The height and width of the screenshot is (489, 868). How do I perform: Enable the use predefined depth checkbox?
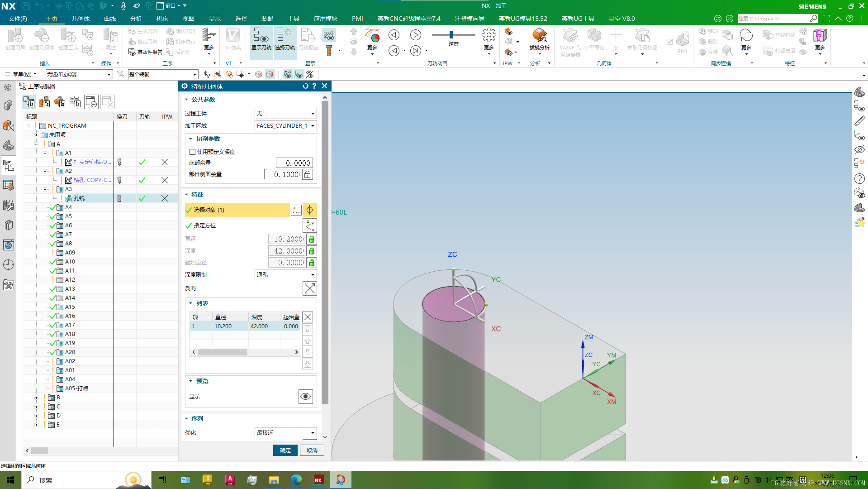pyautogui.click(x=193, y=152)
